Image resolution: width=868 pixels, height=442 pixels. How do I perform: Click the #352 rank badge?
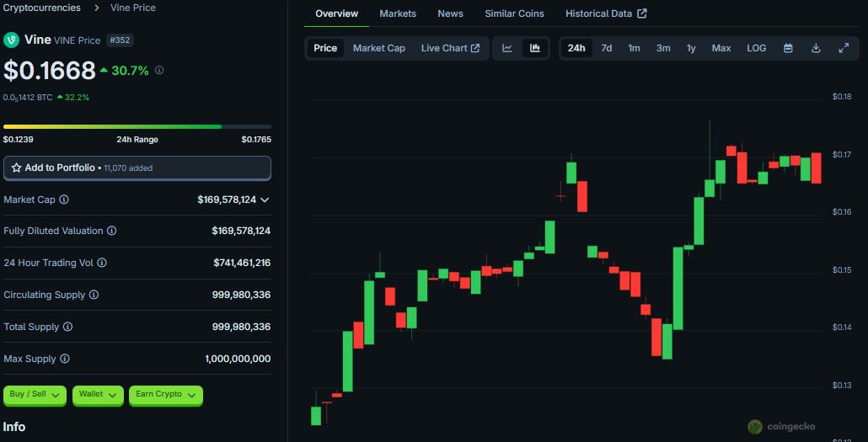pos(121,40)
